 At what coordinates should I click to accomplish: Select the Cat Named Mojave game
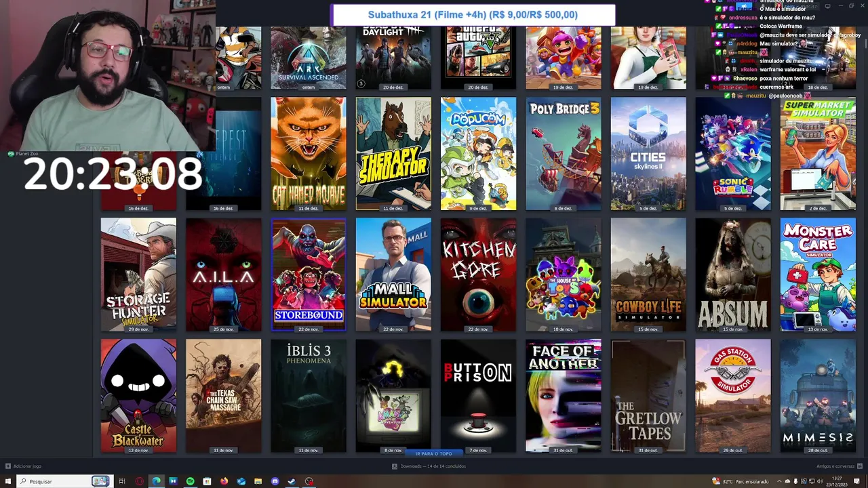(309, 153)
